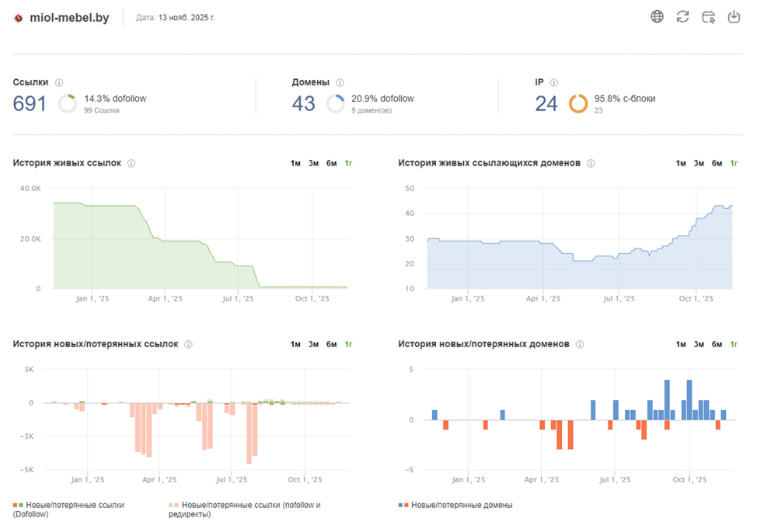The image size is (757, 532).
Task: Select 1г range for История новых/потерянных доменов
Action: (734, 344)
